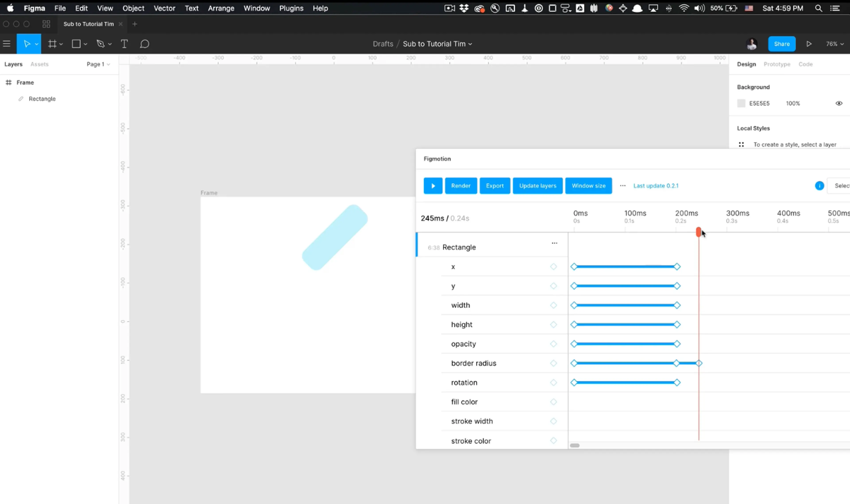Open Rectangle layer options ellipsis in Figmotion
The height and width of the screenshot is (504, 850).
point(554,243)
